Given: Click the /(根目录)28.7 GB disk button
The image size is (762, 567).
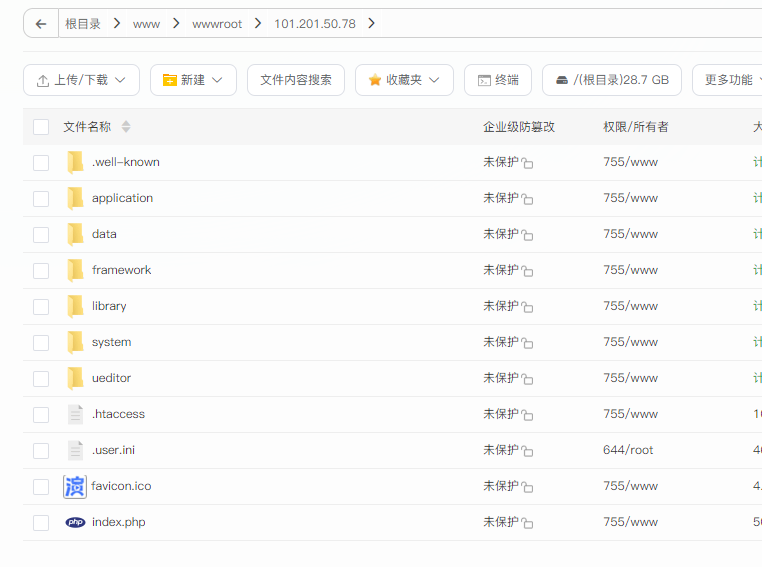Looking at the screenshot, I should point(612,80).
